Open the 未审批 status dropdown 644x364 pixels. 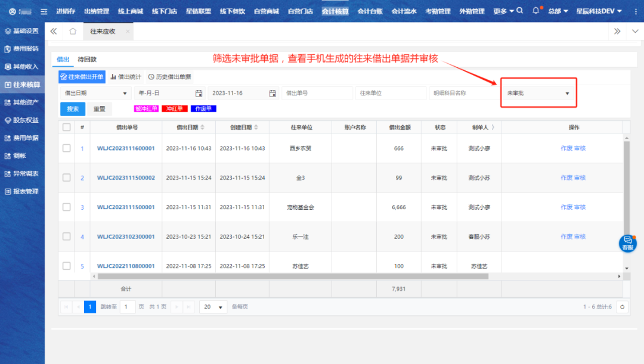pyautogui.click(x=538, y=94)
